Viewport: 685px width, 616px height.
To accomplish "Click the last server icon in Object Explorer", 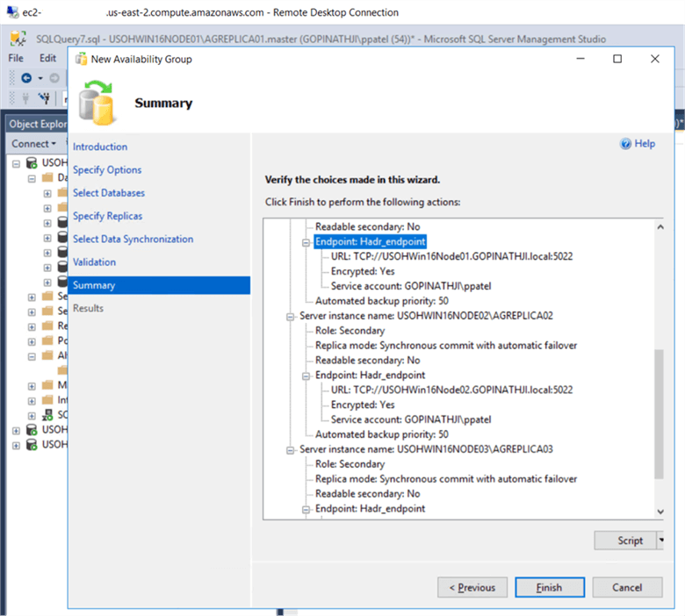I will click(32, 445).
